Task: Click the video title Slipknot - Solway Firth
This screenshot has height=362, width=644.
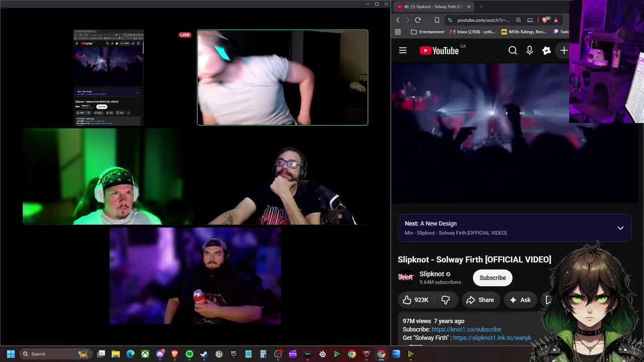Action: click(x=474, y=259)
